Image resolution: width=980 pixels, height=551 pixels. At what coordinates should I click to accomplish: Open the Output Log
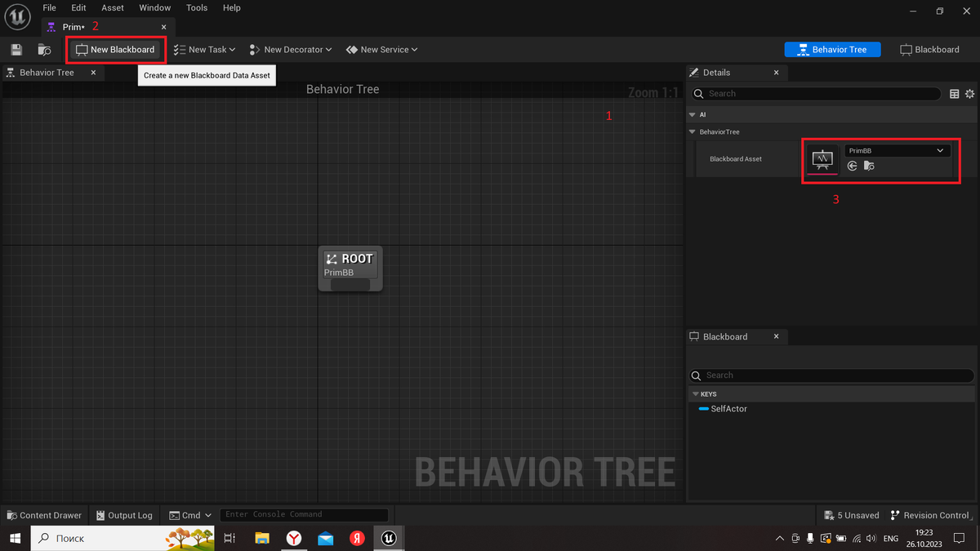pos(125,515)
